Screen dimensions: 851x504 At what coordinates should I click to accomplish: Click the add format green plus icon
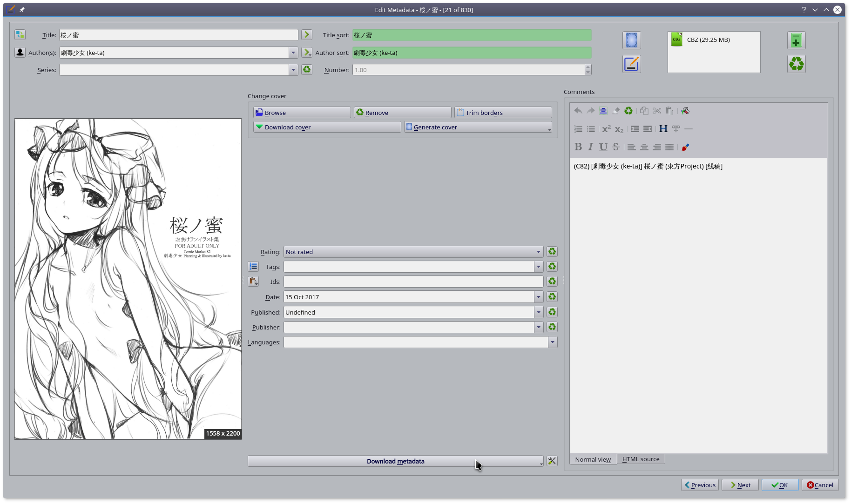click(x=796, y=41)
